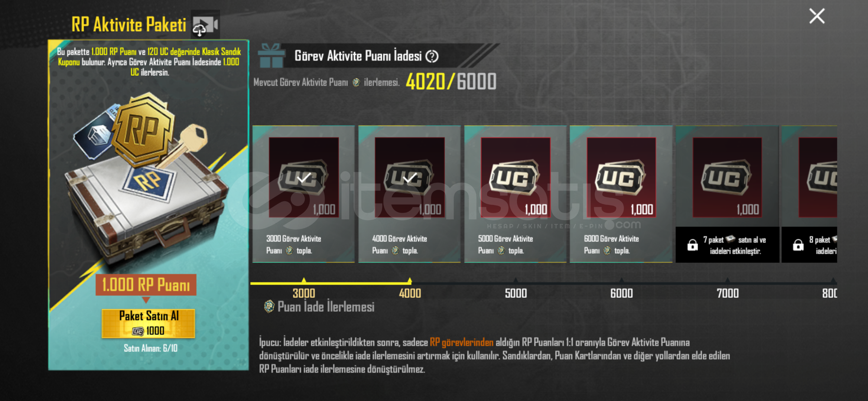The image size is (868, 401).
Task: Click the lock icon on 8 paket tile
Action: click(798, 245)
